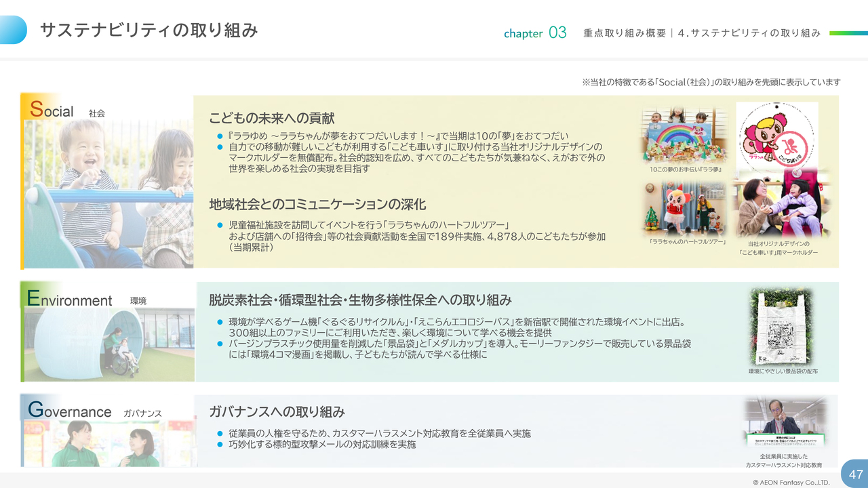Screen dimensions: 868x488
Task: Select the Social section photo of children
Action: click(107, 190)
